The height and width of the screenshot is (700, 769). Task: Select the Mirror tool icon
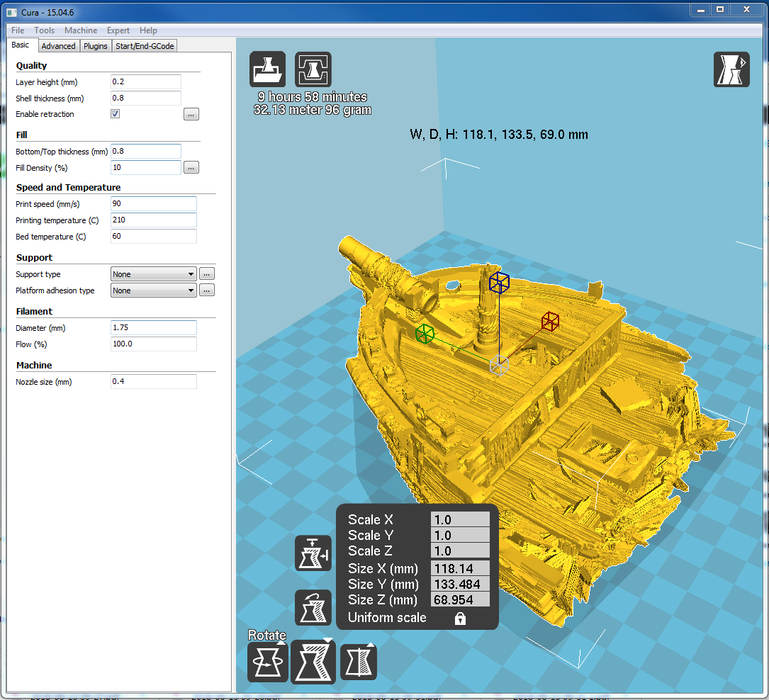coord(359,662)
